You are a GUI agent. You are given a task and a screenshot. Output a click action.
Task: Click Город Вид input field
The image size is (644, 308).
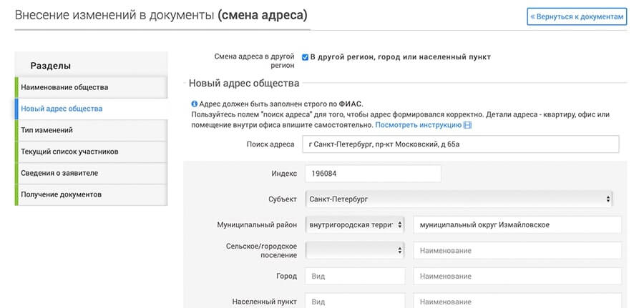(355, 276)
